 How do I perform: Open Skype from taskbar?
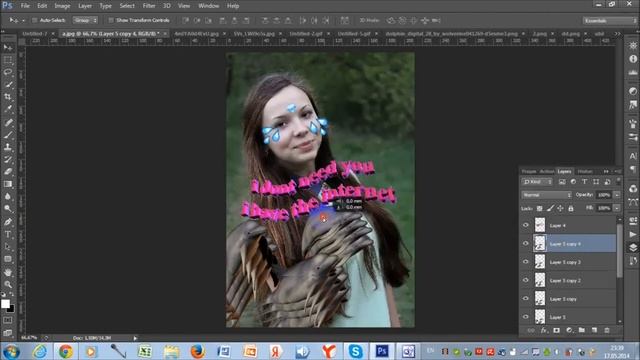356,351
